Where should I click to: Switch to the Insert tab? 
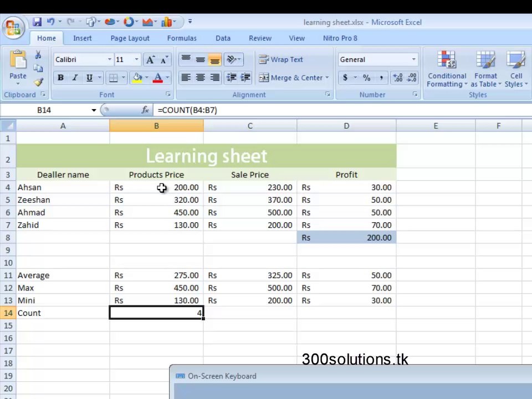(x=83, y=38)
